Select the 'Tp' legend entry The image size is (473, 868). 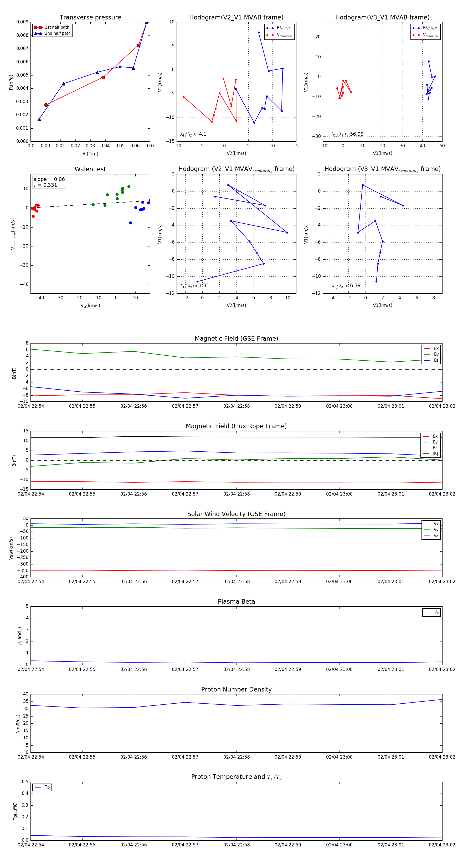(42, 787)
